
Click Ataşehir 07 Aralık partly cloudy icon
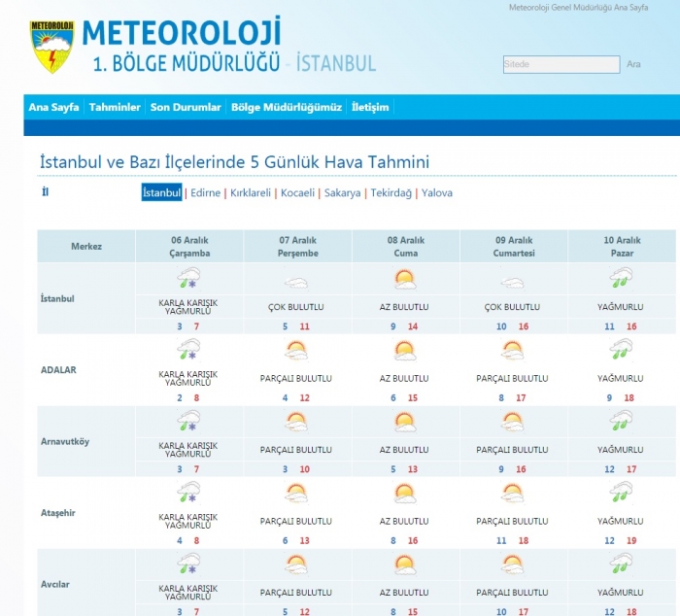click(x=296, y=494)
